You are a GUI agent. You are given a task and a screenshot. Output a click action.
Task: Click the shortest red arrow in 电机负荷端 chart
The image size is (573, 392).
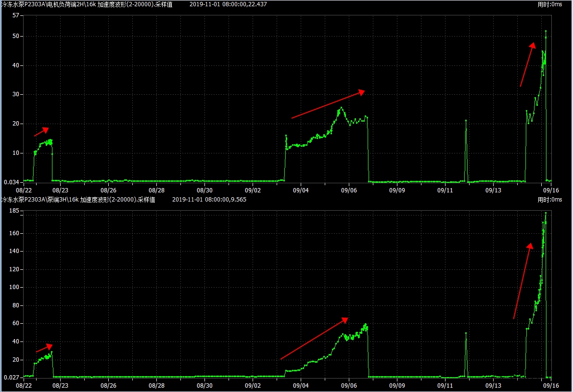tap(41, 132)
